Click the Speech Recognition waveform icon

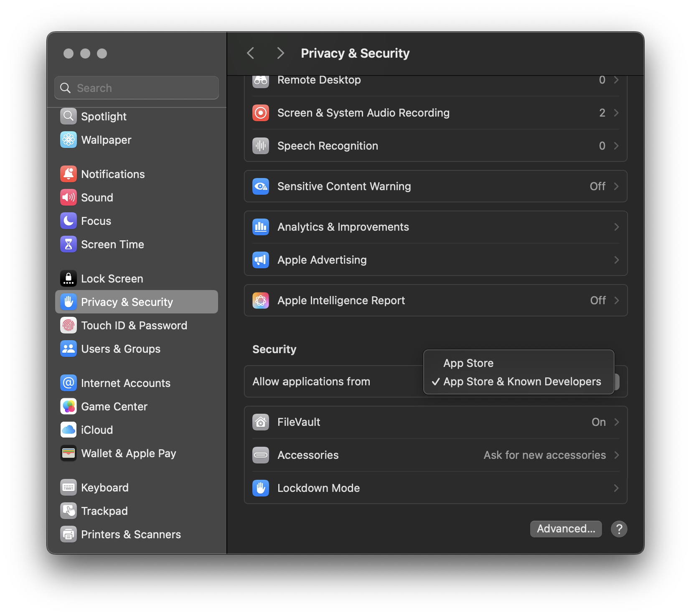click(261, 146)
